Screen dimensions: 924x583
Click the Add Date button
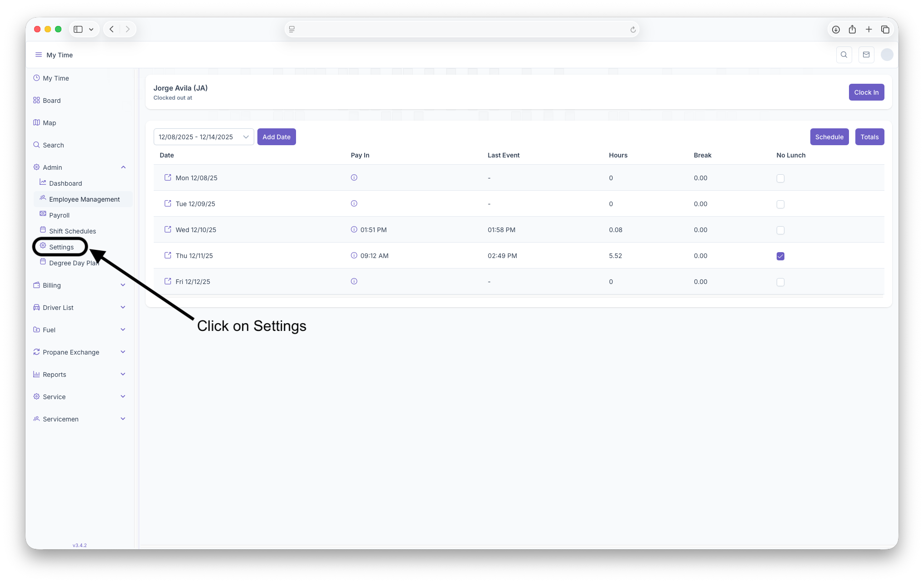pyautogui.click(x=276, y=137)
